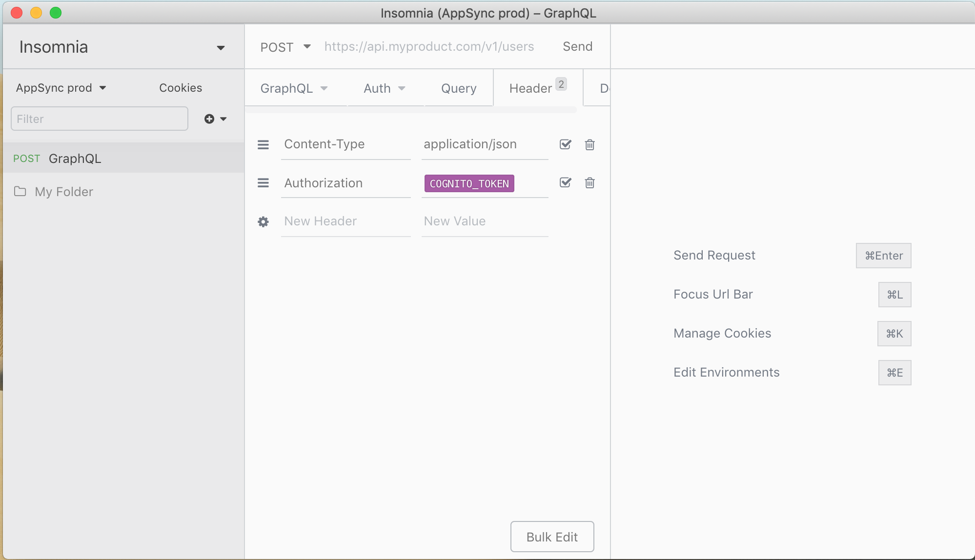Open the POST method dropdown
The image size is (975, 560).
(x=285, y=47)
